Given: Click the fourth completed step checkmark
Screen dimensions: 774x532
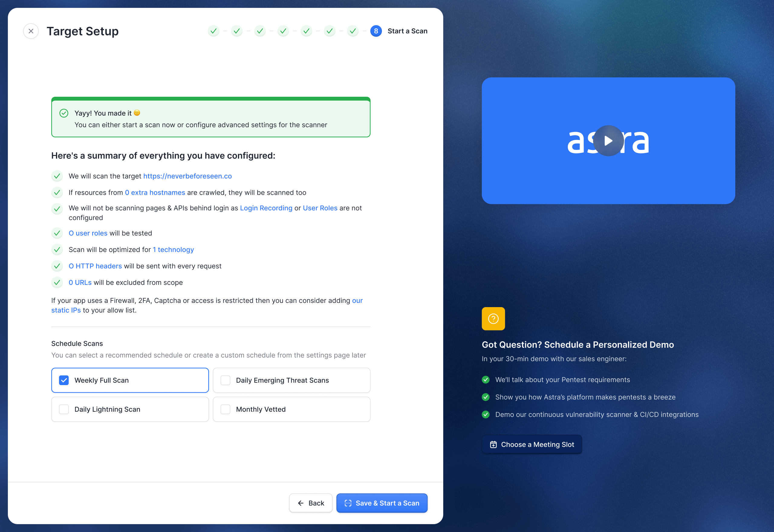Looking at the screenshot, I should [283, 31].
